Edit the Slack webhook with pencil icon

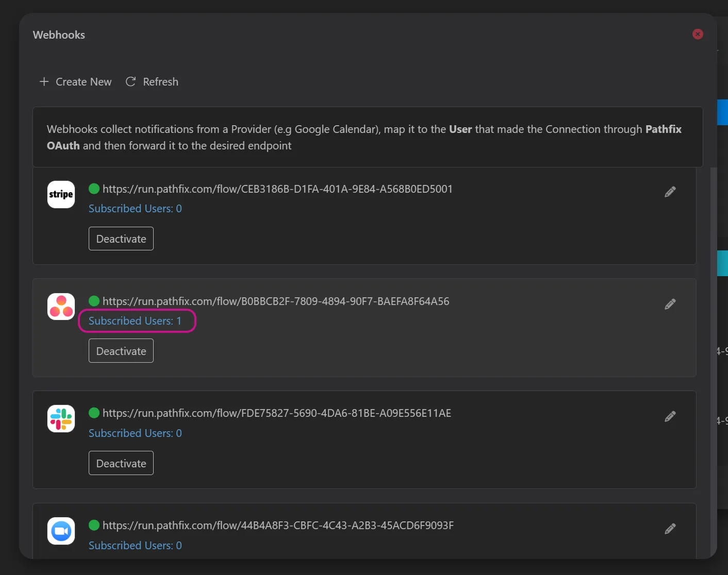[670, 416]
